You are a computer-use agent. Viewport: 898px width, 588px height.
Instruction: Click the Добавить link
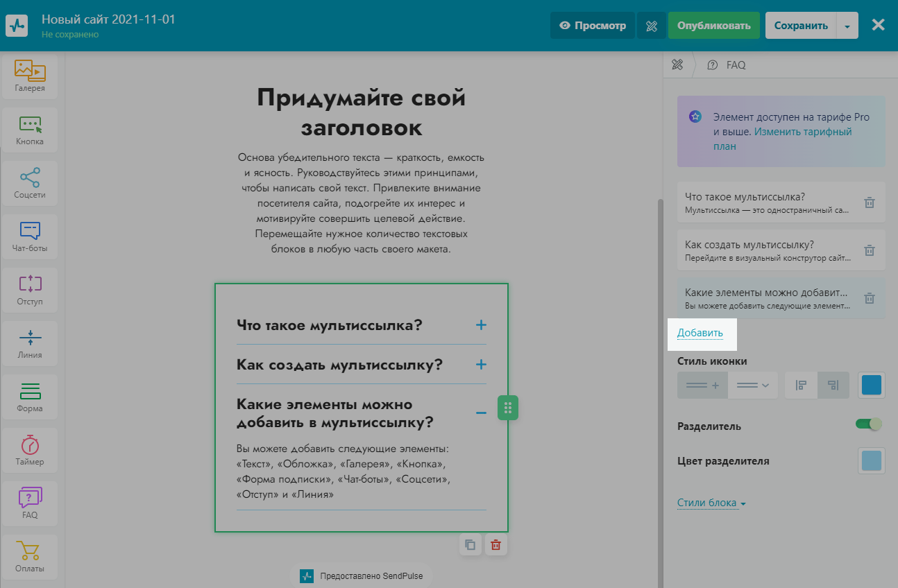point(700,333)
